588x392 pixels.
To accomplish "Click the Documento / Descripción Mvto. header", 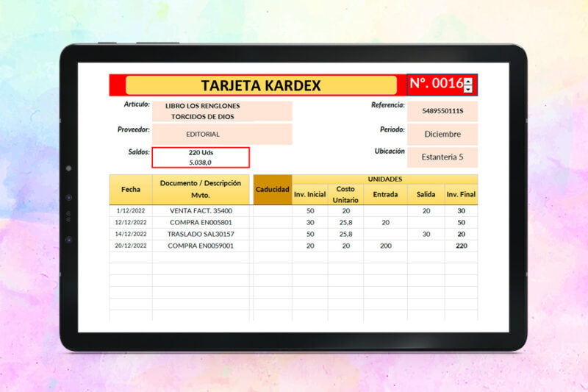I will (201, 190).
